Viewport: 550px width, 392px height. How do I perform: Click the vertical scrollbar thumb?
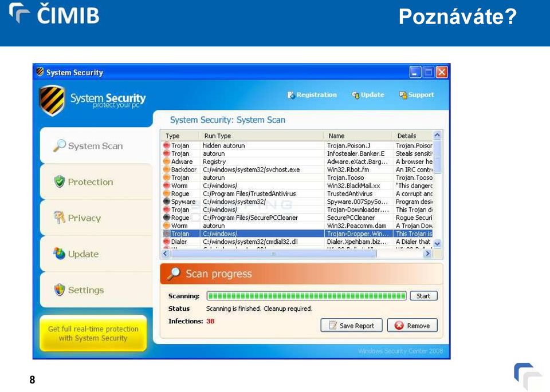(437, 156)
